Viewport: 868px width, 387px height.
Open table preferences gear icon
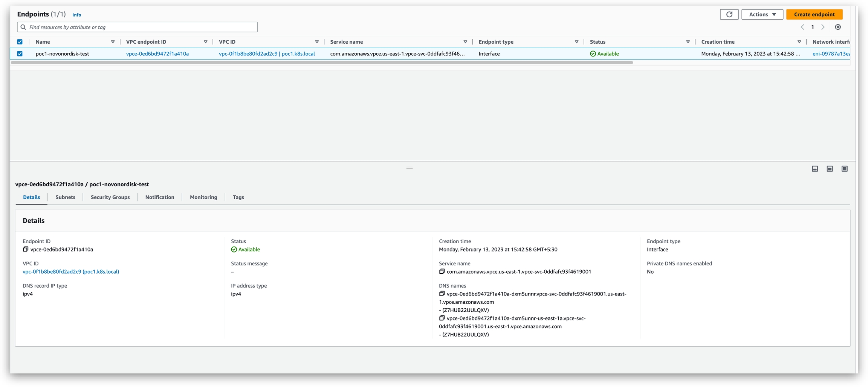point(838,27)
